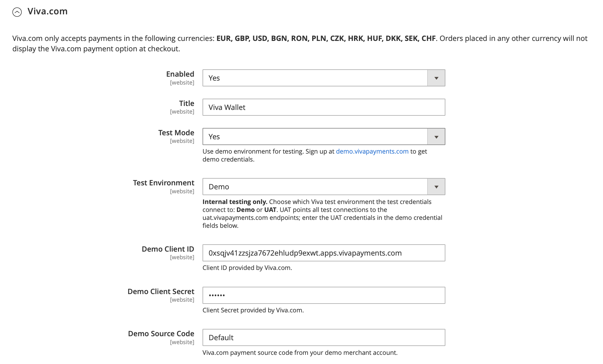The height and width of the screenshot is (364, 603).
Task: Click the Title input field
Action: coord(324,107)
